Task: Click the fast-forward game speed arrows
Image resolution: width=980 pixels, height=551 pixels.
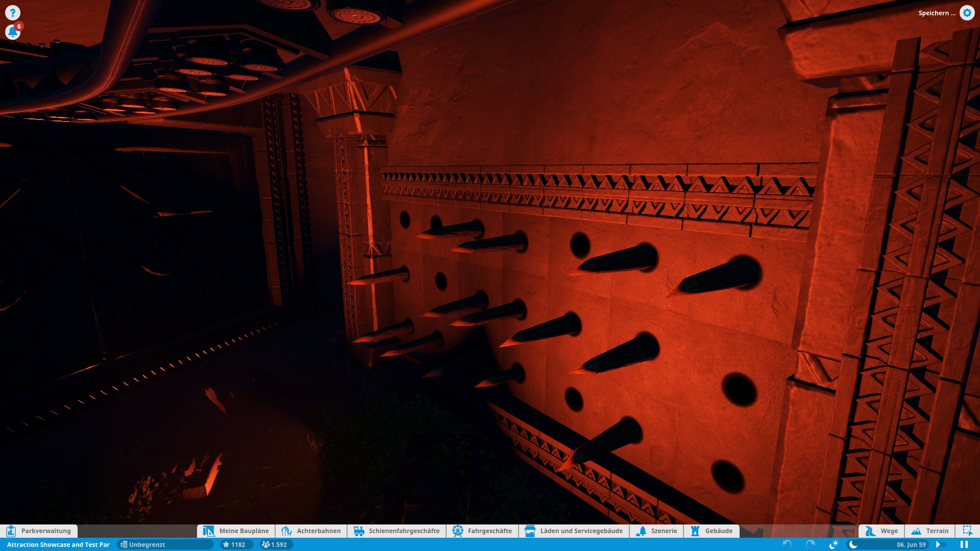Action: [x=940, y=544]
